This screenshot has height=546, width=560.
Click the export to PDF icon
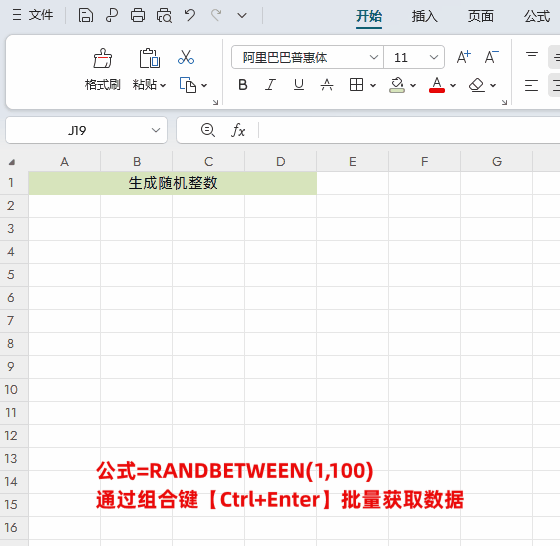(x=112, y=16)
